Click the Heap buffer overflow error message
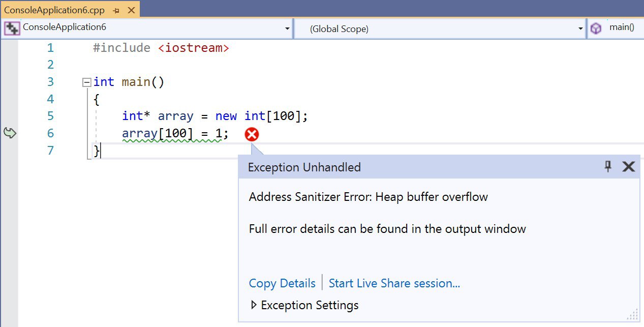Viewport: 644px width, 327px height. click(x=369, y=197)
